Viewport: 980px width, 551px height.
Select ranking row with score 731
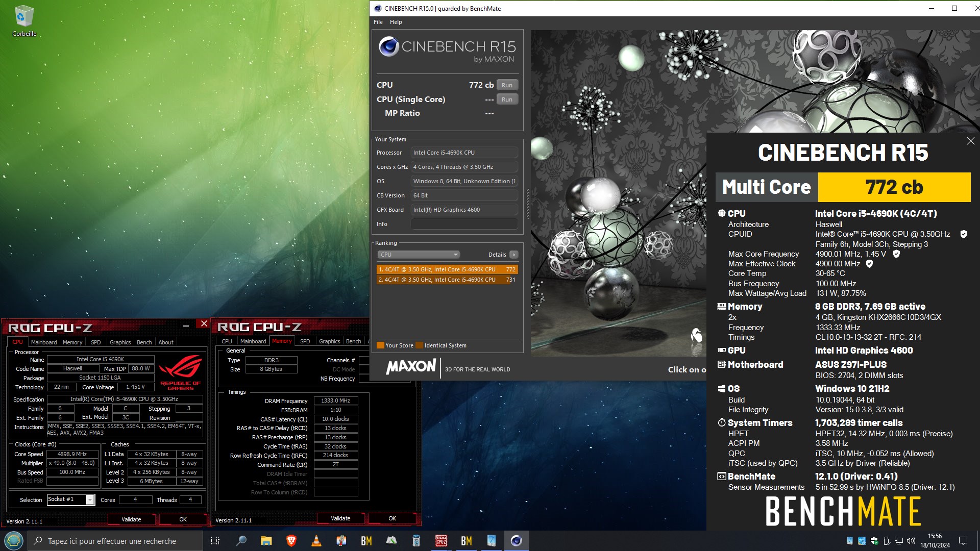tap(447, 280)
